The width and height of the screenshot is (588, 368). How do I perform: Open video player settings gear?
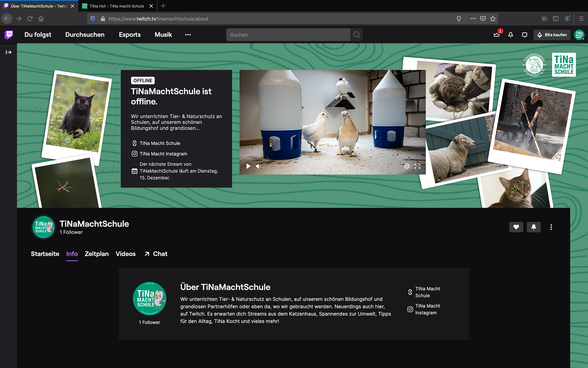coord(407,166)
